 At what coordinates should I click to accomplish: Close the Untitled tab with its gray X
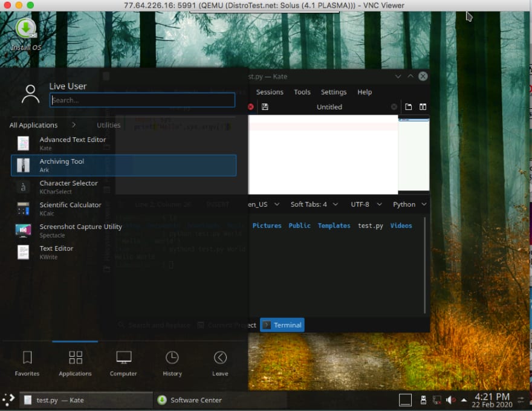click(x=394, y=107)
